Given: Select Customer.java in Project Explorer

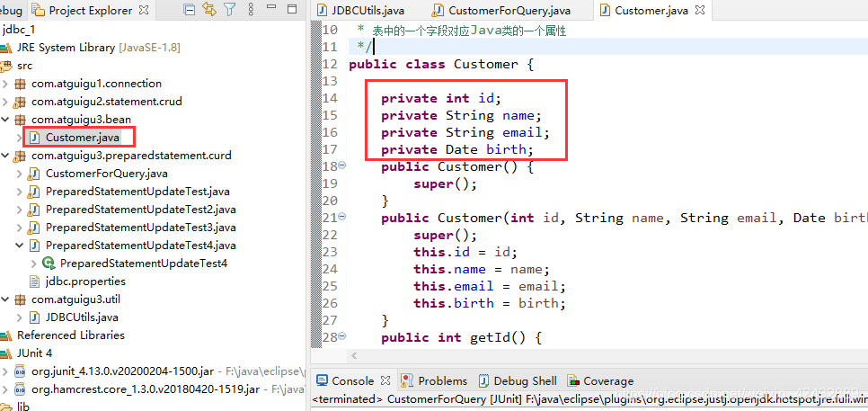Looking at the screenshot, I should click(x=82, y=138).
